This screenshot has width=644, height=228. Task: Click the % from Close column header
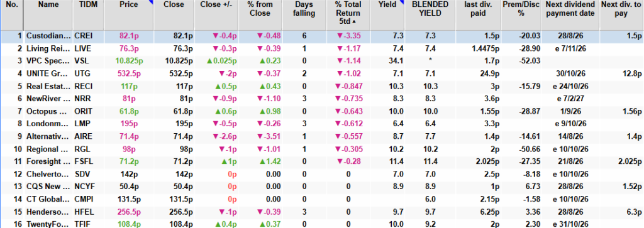260,9
